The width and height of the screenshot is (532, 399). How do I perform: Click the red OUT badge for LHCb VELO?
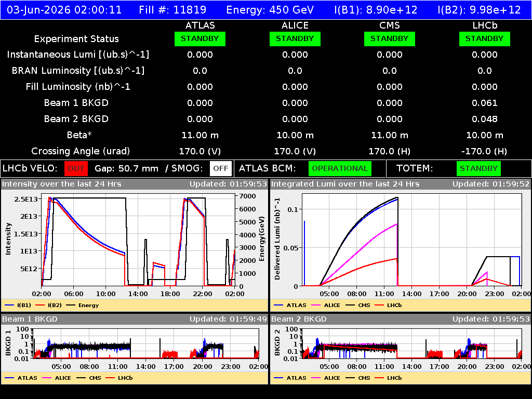click(76, 169)
